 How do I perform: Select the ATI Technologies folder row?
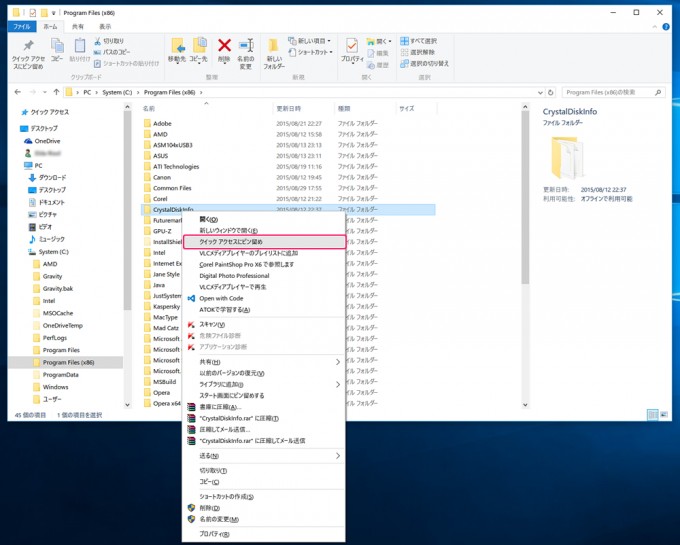click(x=288, y=166)
